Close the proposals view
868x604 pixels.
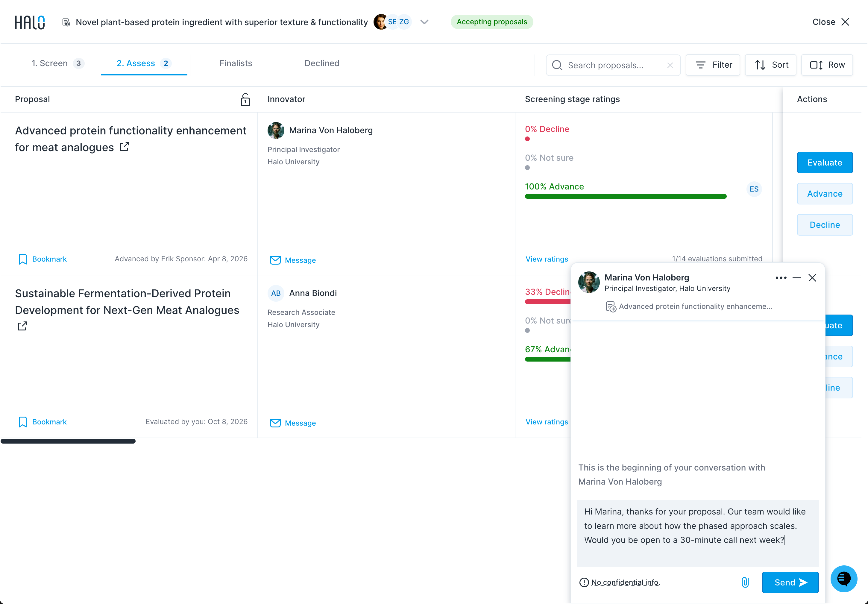(x=831, y=22)
